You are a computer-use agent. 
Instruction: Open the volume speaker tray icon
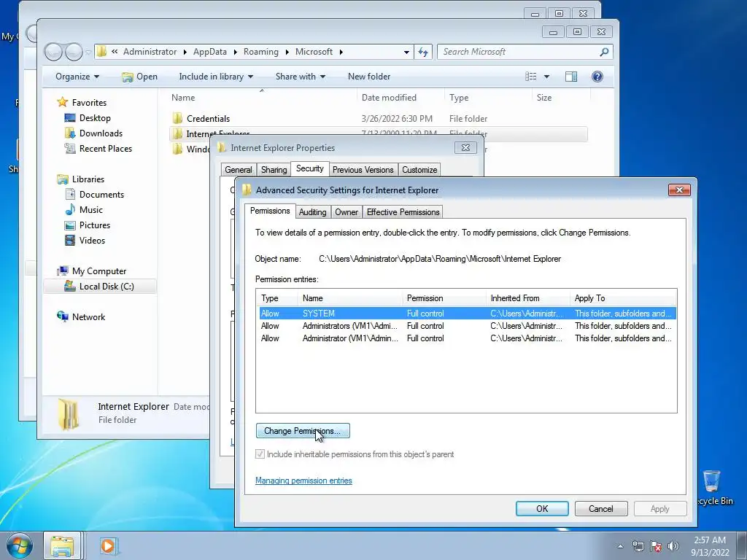pos(673,546)
